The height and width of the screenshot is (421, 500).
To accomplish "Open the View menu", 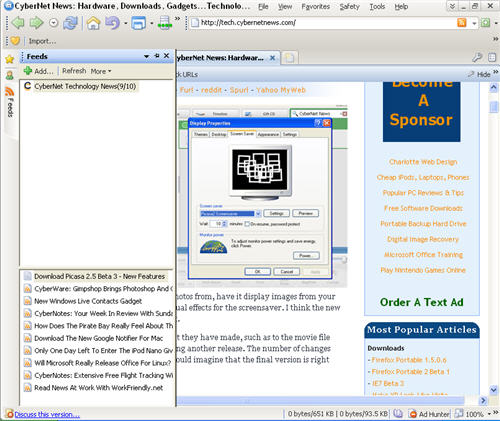I will click(285, 6).
